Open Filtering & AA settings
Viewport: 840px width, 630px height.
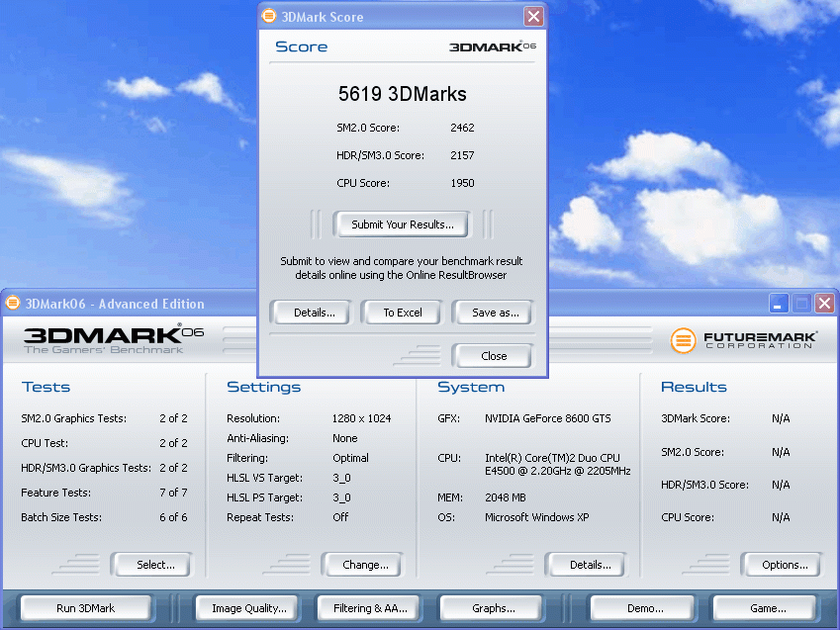[369, 608]
